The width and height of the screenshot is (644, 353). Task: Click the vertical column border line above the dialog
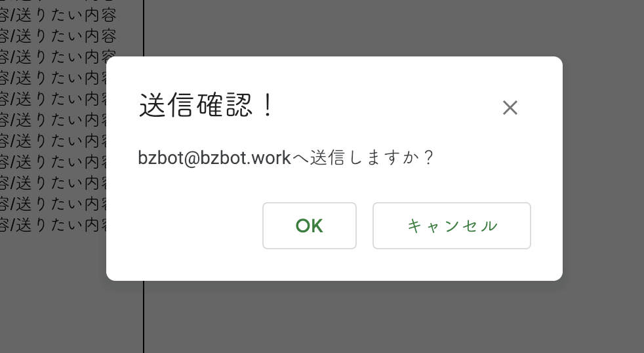click(144, 27)
